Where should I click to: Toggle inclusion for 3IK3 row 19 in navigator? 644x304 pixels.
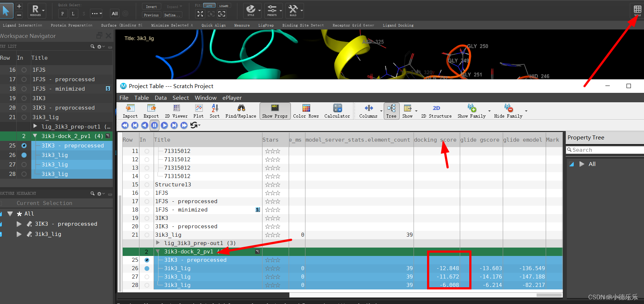pyautogui.click(x=24, y=98)
